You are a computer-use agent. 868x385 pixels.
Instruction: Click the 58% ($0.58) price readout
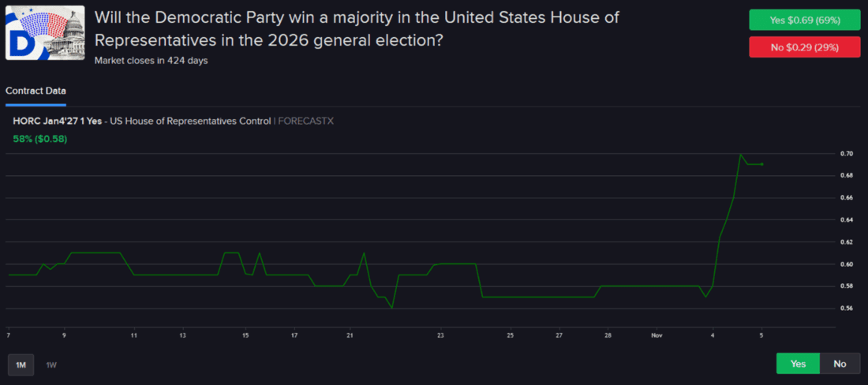pos(40,140)
